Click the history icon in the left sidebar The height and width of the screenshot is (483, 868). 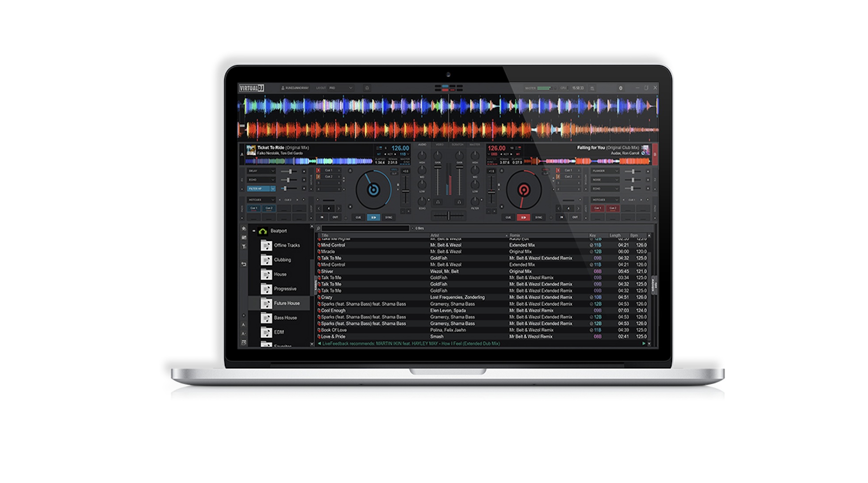243,264
